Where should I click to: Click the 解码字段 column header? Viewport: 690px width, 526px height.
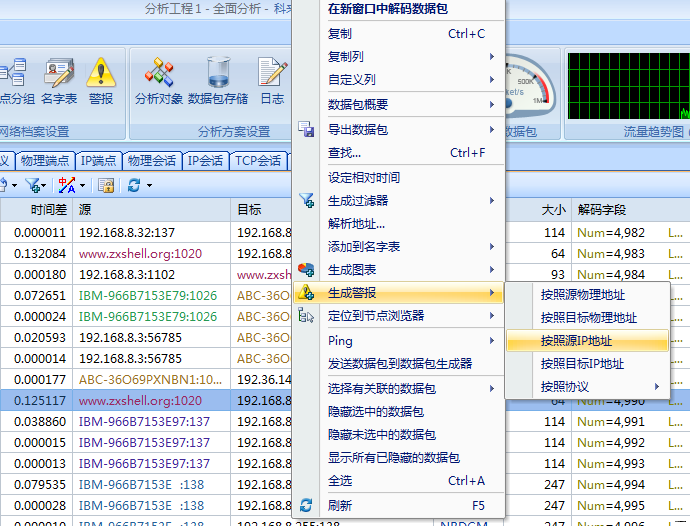(x=601, y=210)
